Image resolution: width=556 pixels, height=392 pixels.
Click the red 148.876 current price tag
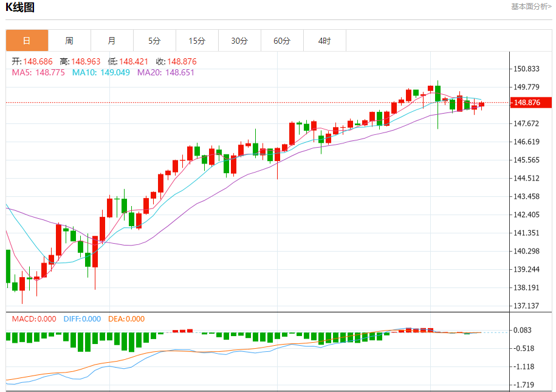[x=530, y=102]
